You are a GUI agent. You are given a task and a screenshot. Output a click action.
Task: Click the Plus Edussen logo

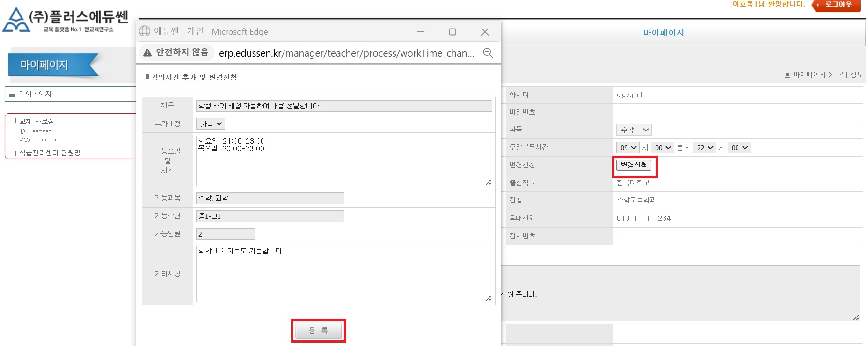click(65, 20)
